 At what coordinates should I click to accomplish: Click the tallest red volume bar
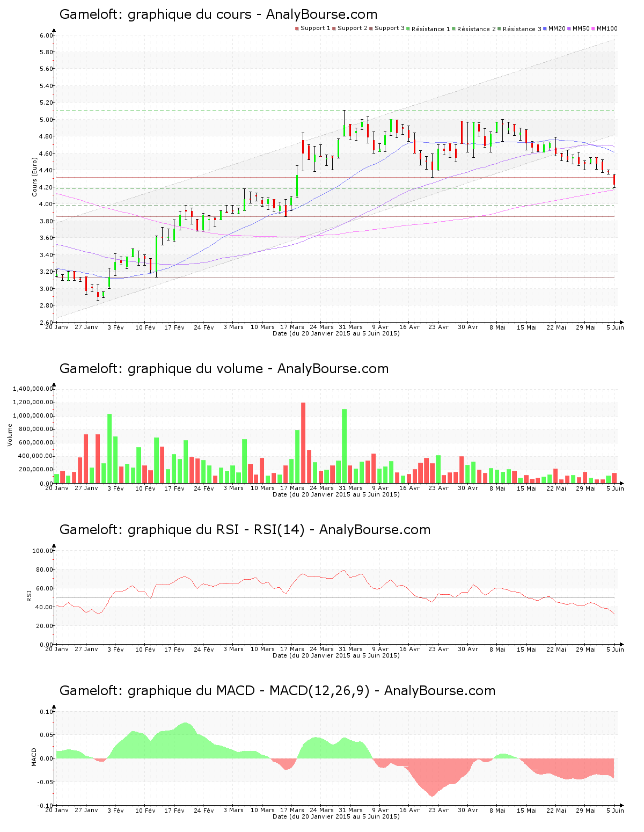(x=303, y=443)
